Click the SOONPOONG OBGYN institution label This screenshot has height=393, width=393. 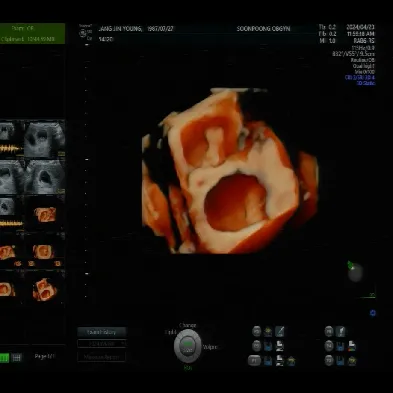(263, 29)
